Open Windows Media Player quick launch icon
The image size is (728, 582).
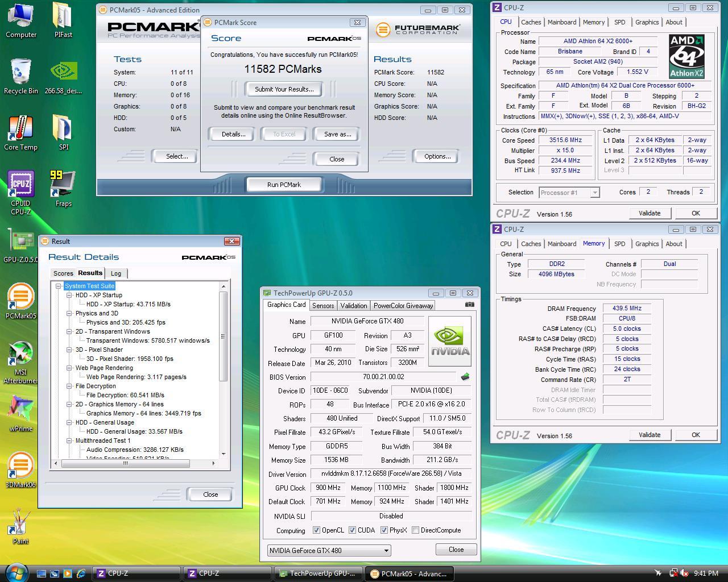tap(68, 573)
